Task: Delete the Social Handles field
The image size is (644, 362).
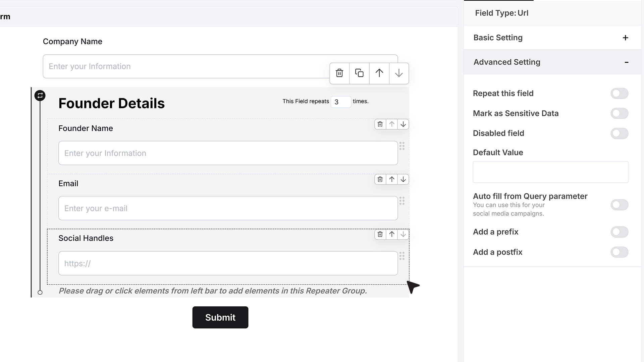Action: coord(380,234)
